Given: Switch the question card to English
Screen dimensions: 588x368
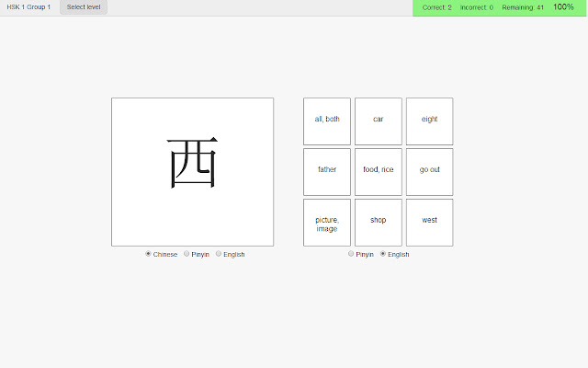Looking at the screenshot, I should click(219, 254).
